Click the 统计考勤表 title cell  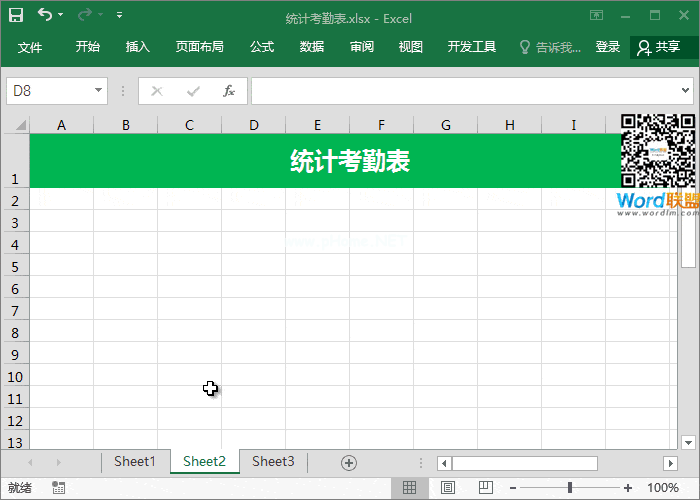click(x=350, y=161)
